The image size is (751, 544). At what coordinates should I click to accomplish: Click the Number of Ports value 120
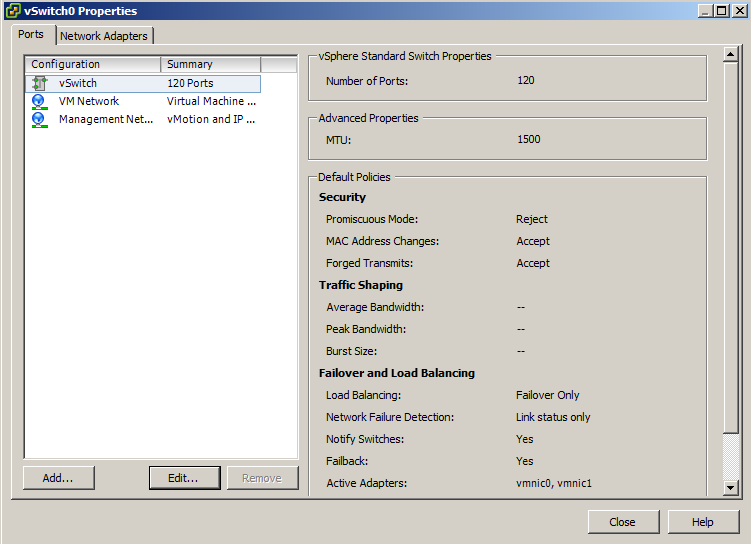point(526,80)
